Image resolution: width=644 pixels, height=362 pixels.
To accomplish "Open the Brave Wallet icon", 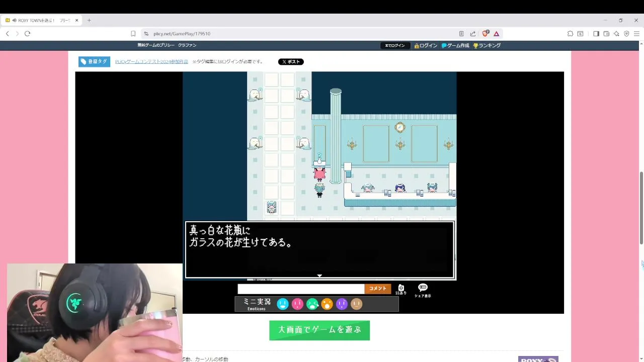I will point(606,34).
